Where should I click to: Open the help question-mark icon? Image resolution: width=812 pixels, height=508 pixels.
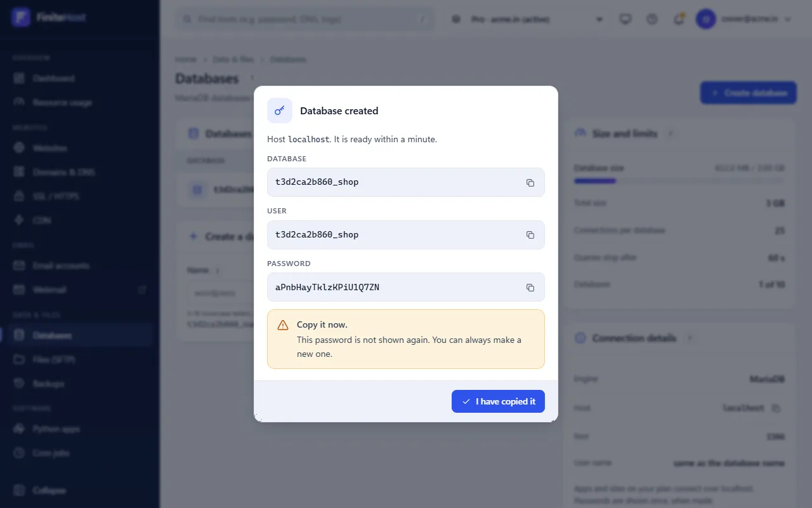[x=652, y=19]
